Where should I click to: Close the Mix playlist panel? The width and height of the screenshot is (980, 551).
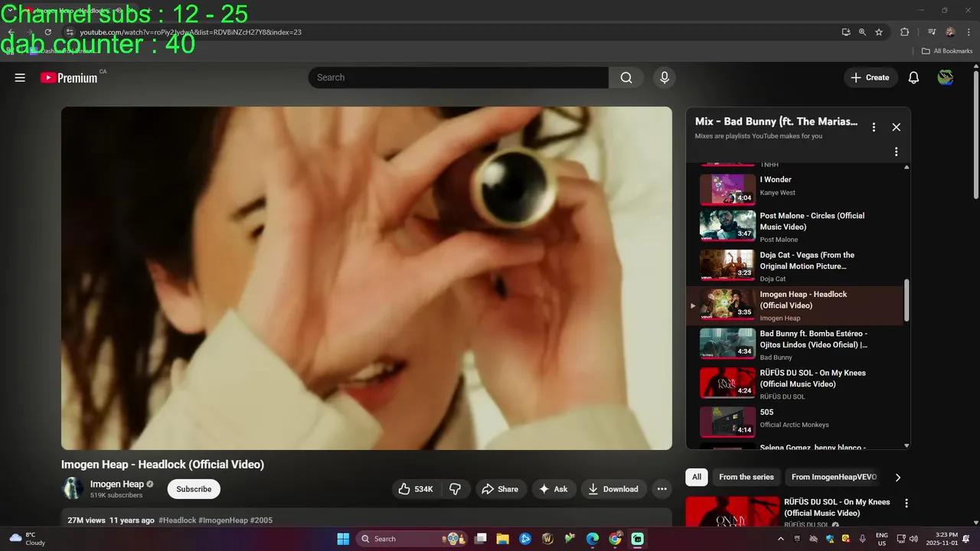pyautogui.click(x=897, y=127)
